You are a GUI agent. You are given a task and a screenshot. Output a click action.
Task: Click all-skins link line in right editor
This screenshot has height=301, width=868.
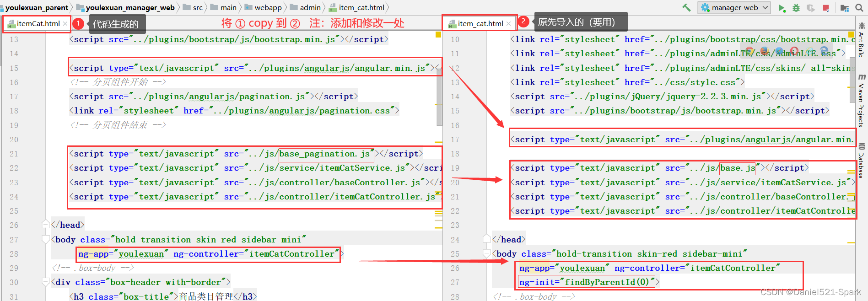point(682,68)
